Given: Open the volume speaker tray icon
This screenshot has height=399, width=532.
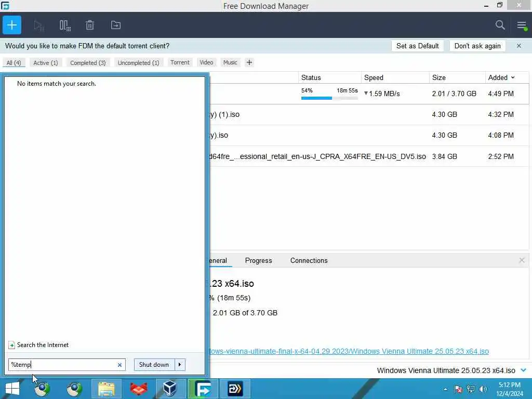Looking at the screenshot, I should tap(483, 389).
